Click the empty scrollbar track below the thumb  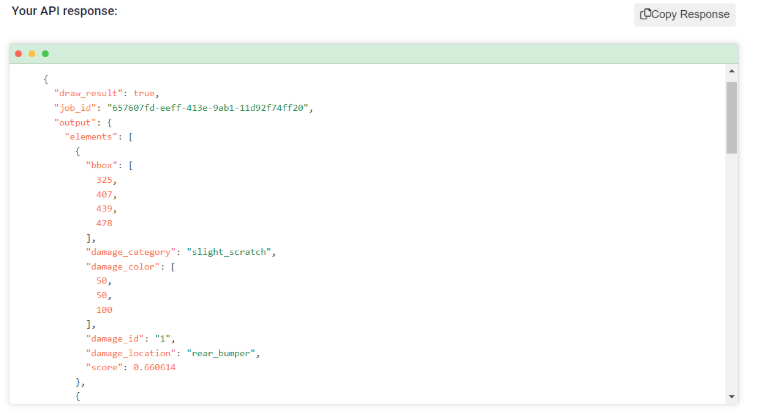pos(731,273)
